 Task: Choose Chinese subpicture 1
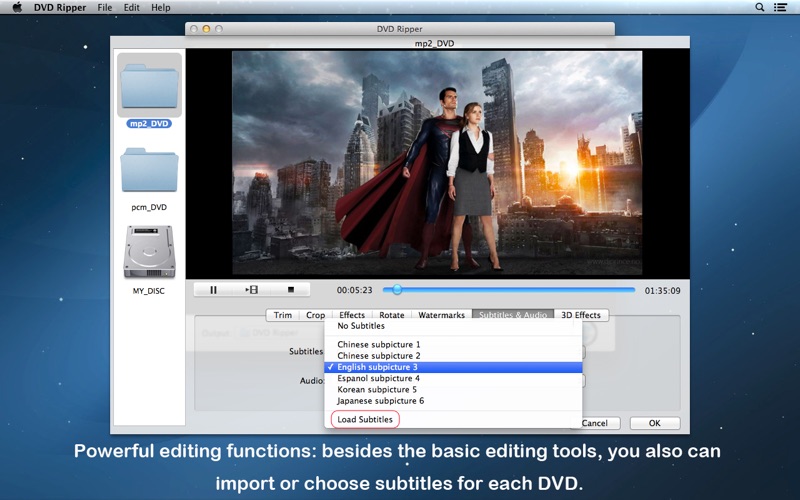tap(453, 344)
